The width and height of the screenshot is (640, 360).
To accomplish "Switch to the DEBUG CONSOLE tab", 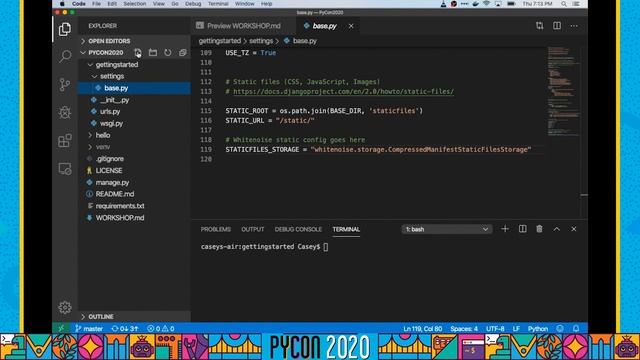I will pos(298,229).
